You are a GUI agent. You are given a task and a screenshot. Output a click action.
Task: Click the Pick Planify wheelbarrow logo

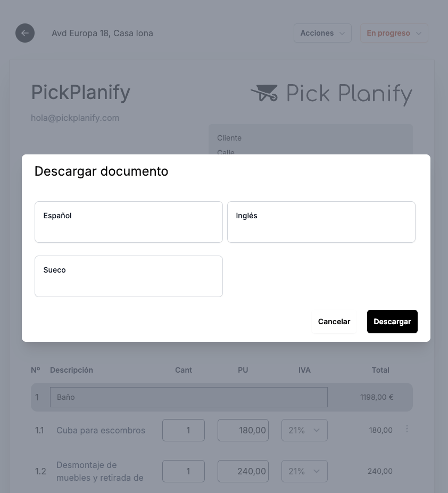[264, 93]
